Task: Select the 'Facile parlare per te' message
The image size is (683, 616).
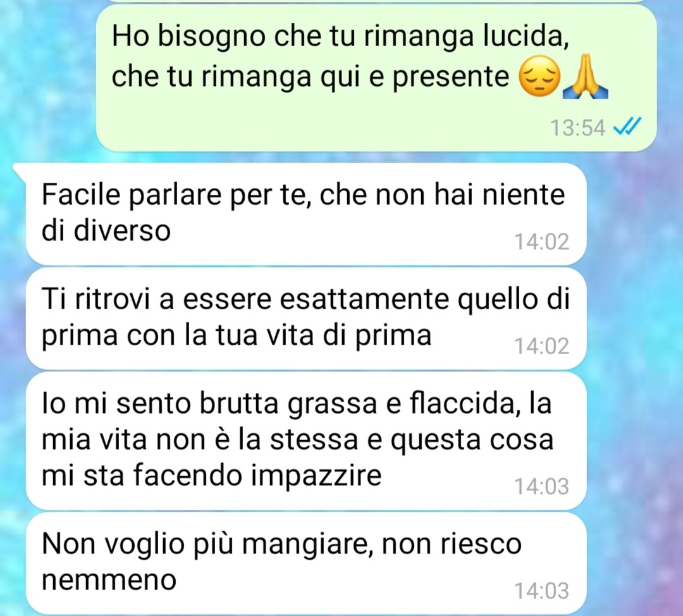Action: point(306,214)
